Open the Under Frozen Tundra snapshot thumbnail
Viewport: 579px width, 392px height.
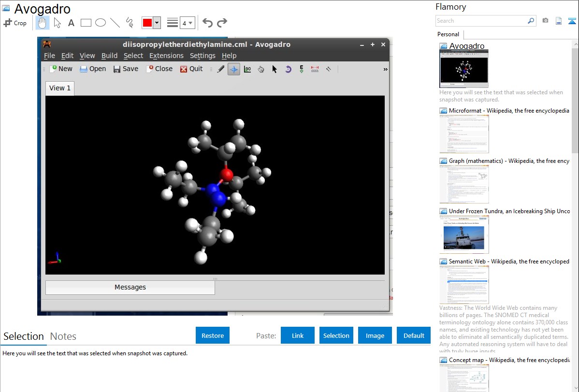tap(464, 234)
